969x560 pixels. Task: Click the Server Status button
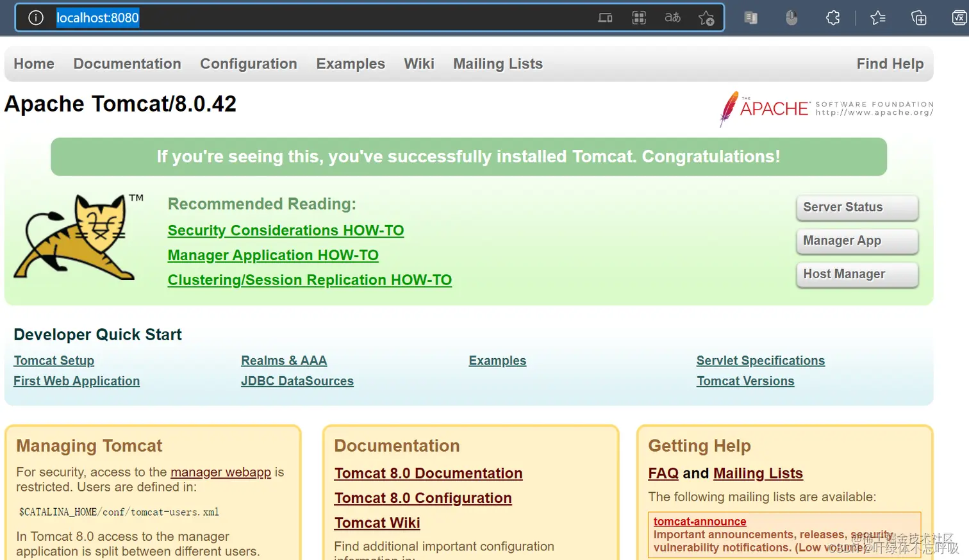coord(857,208)
